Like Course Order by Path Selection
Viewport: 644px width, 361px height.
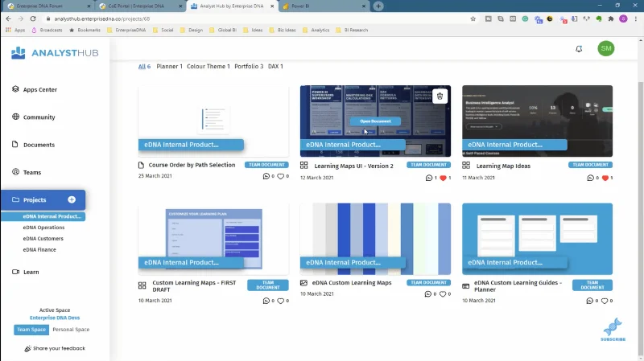[x=280, y=176]
